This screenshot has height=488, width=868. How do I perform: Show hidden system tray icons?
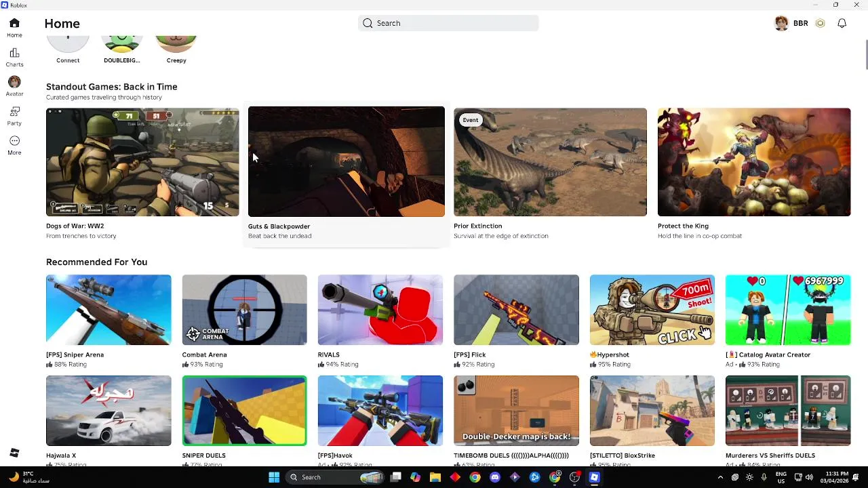(720, 477)
